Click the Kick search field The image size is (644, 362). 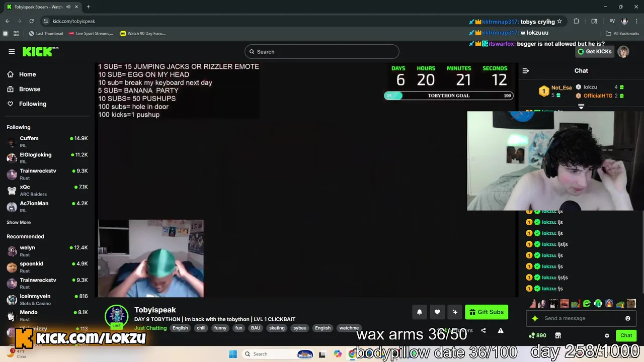(x=322, y=52)
